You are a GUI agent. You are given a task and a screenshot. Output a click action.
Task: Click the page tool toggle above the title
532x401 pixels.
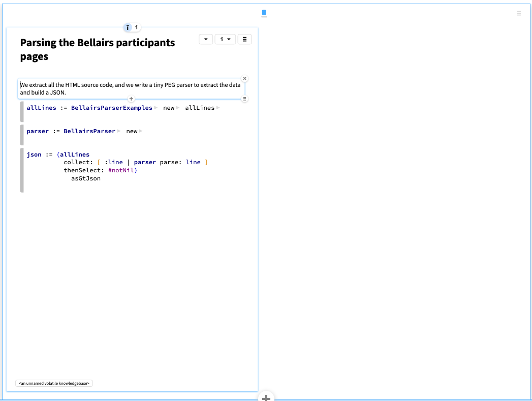(128, 27)
